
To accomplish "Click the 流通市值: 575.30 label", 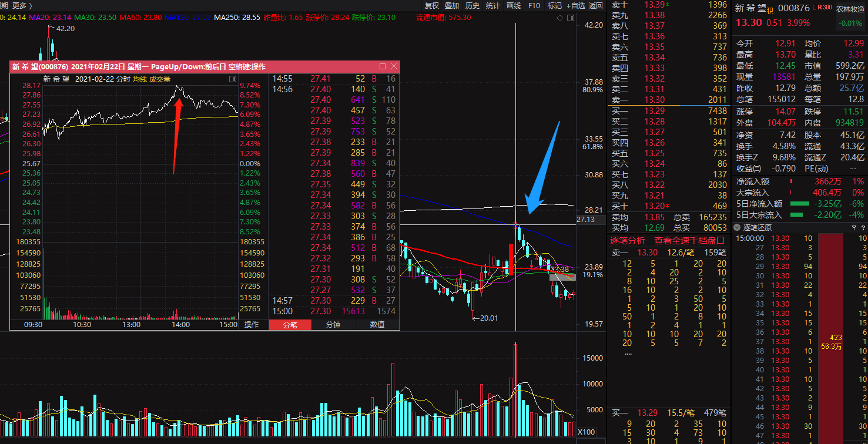I will (444, 17).
